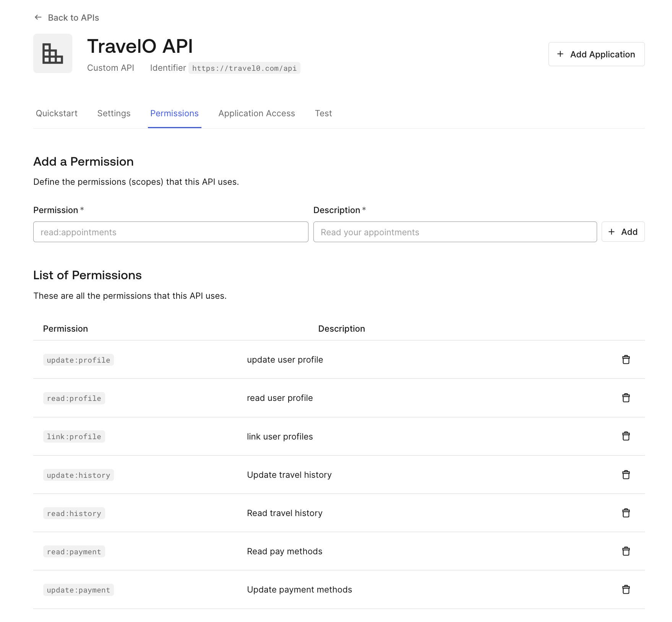Click the List of Permissions heading
This screenshot has width=672, height=622.
(88, 275)
